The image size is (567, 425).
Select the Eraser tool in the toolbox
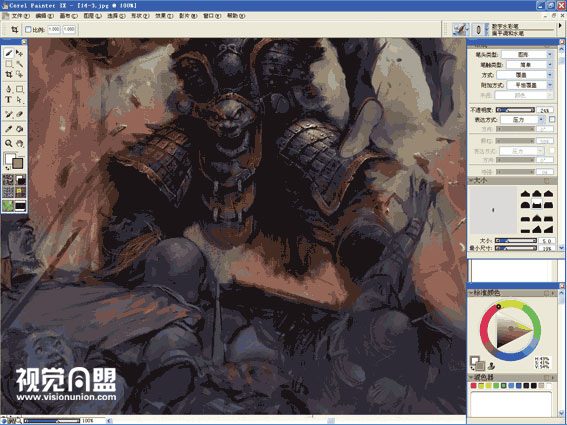pos(20,114)
